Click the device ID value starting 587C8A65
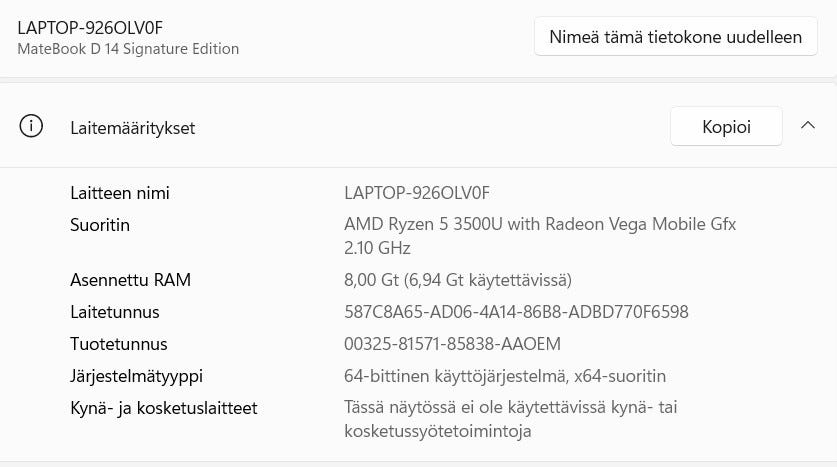Screen dimensions: 837x467 coord(516,312)
